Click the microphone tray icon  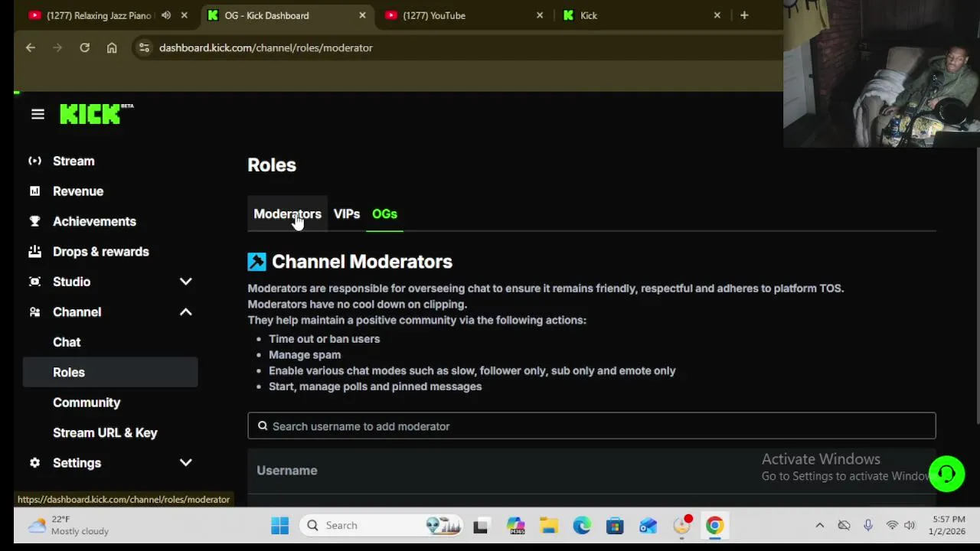(868, 526)
